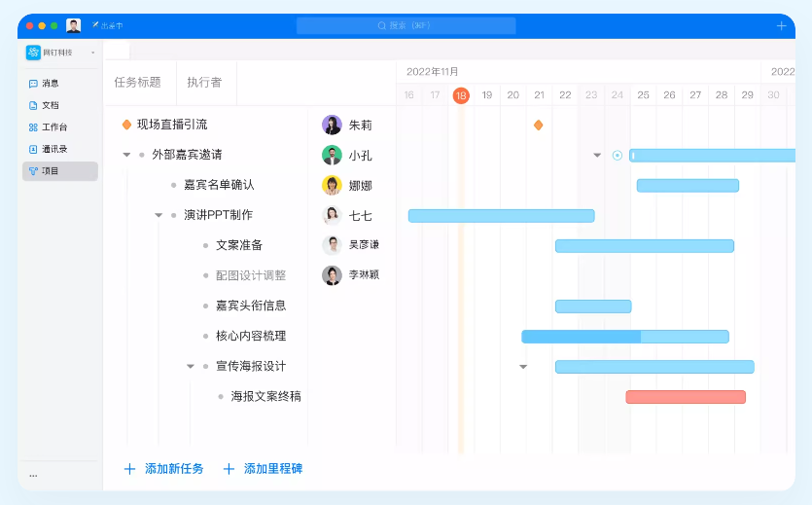Select the 嘉宾头衔信息 task

[x=251, y=306]
